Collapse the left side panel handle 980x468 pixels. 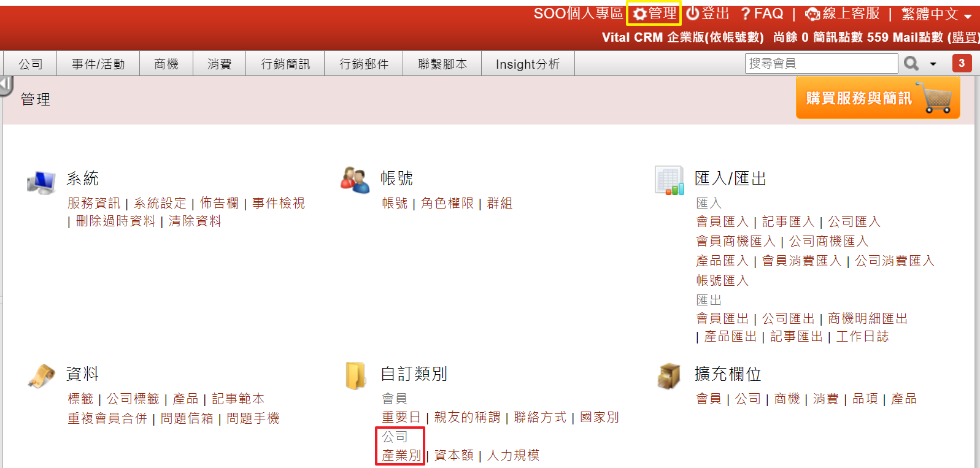click(x=7, y=86)
